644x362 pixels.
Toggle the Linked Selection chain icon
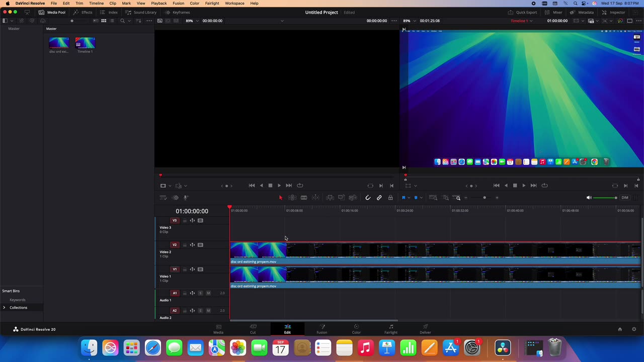(379, 198)
